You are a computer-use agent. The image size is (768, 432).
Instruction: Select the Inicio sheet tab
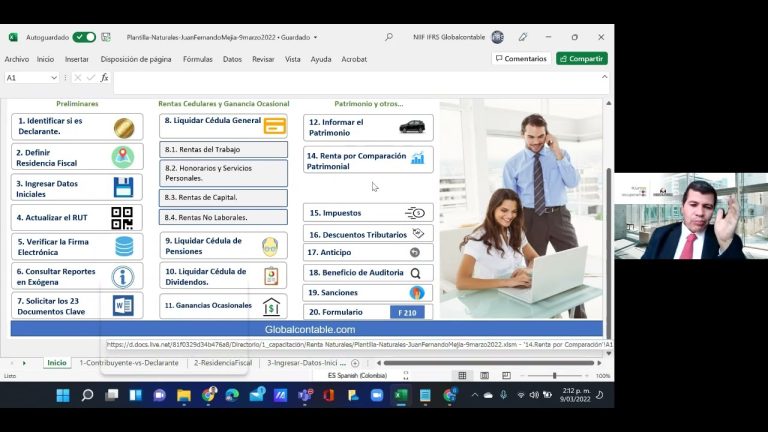click(x=57, y=363)
